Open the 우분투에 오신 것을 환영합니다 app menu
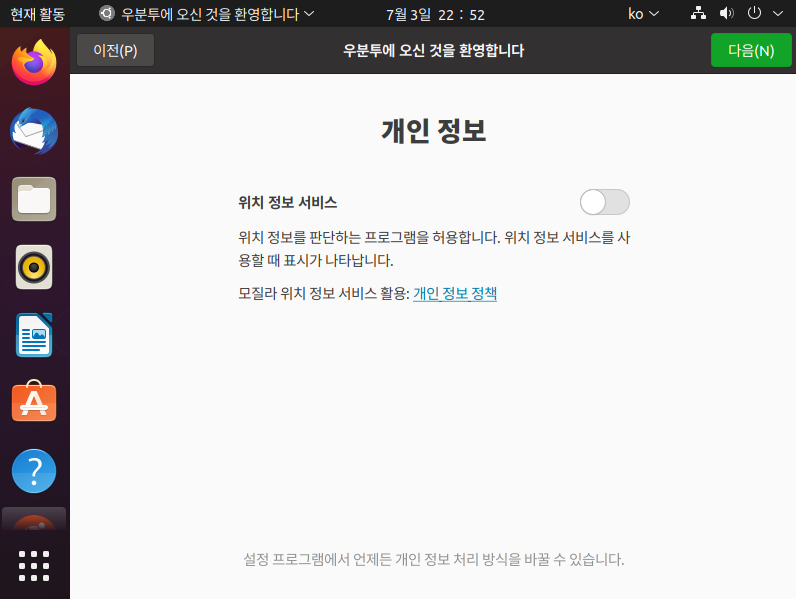The height and width of the screenshot is (599, 796). tap(207, 14)
